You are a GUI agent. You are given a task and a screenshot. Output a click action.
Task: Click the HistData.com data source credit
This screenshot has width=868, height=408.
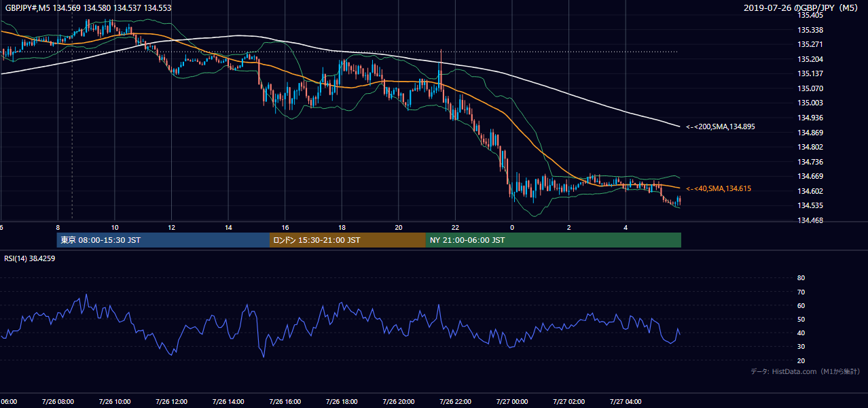(x=806, y=371)
